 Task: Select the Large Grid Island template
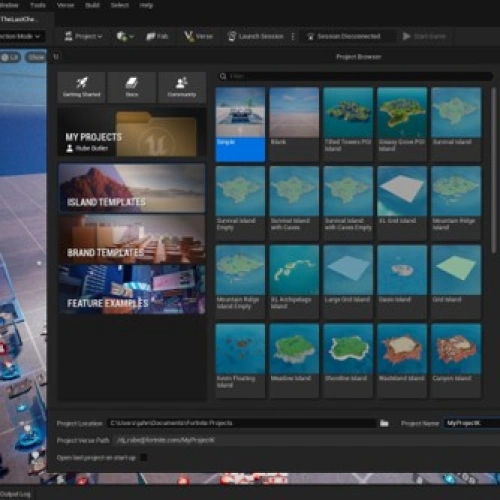pos(348,282)
